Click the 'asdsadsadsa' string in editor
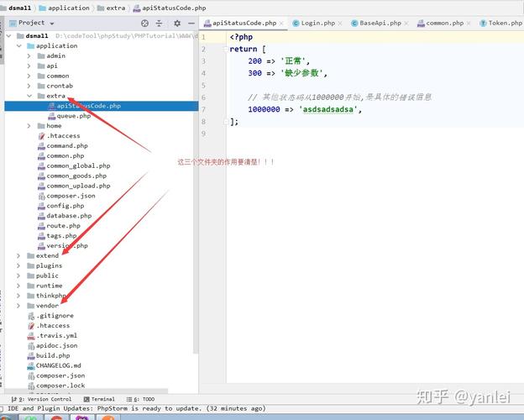Screen dimensions: 524x420 [327, 109]
